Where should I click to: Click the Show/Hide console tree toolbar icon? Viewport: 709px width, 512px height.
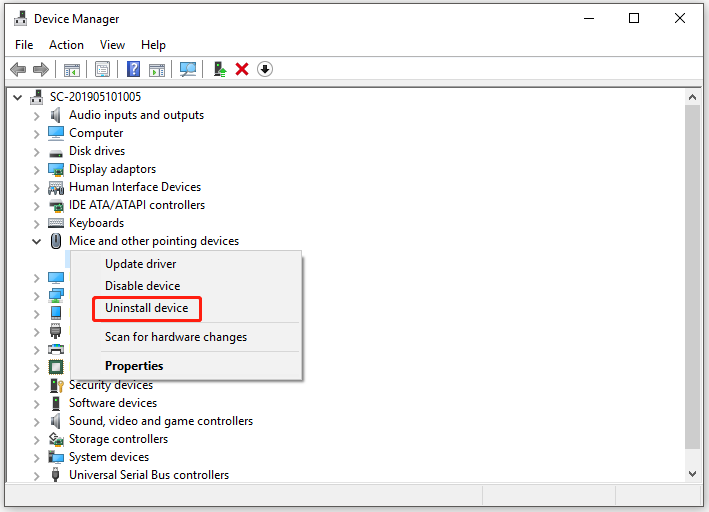pos(72,69)
